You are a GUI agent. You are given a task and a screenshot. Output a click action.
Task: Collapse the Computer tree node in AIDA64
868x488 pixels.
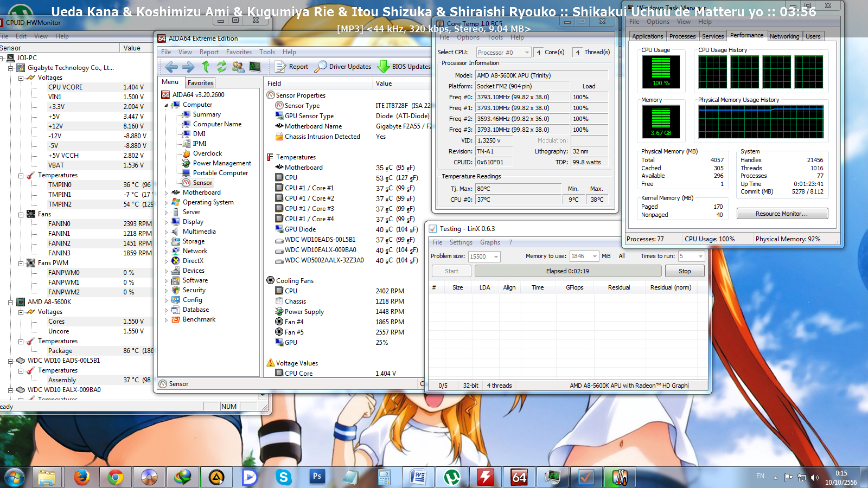tap(167, 105)
